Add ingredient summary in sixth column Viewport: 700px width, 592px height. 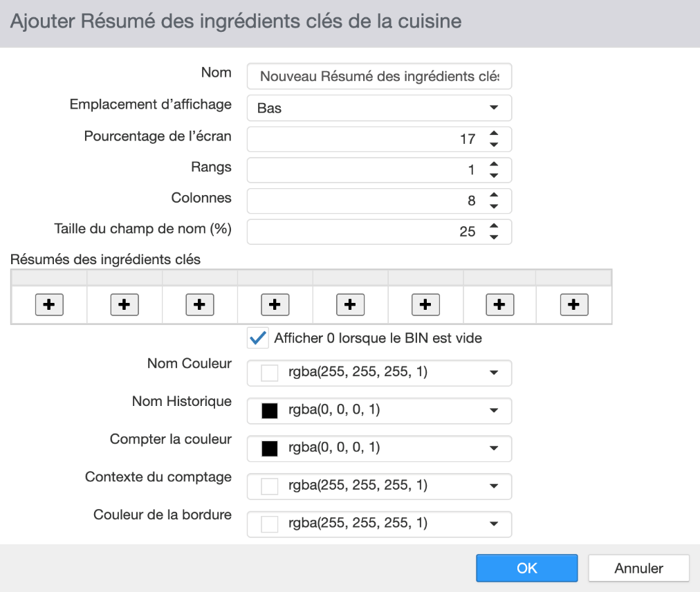[425, 304]
